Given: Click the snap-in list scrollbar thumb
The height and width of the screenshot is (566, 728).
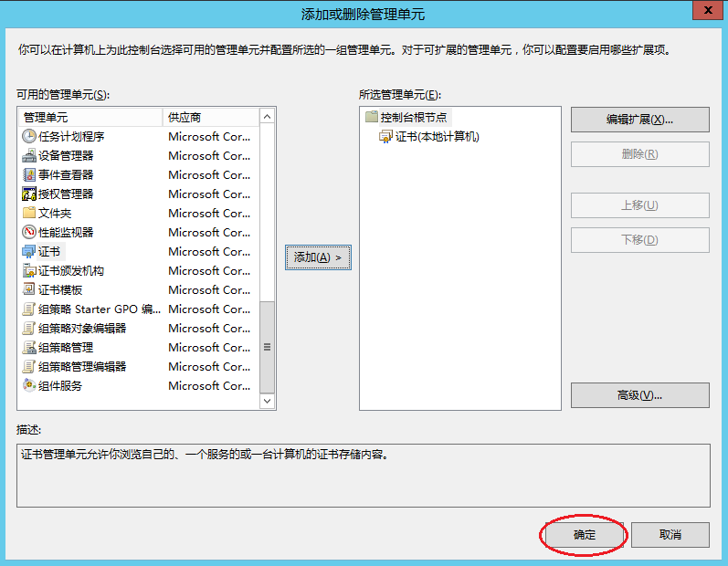Looking at the screenshot, I should point(267,347).
